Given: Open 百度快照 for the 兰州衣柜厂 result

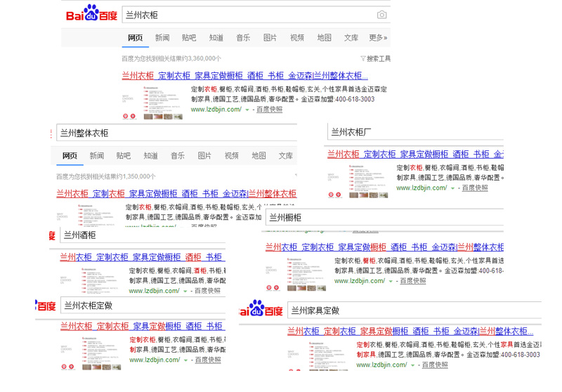Looking at the screenshot, I should [475, 188].
